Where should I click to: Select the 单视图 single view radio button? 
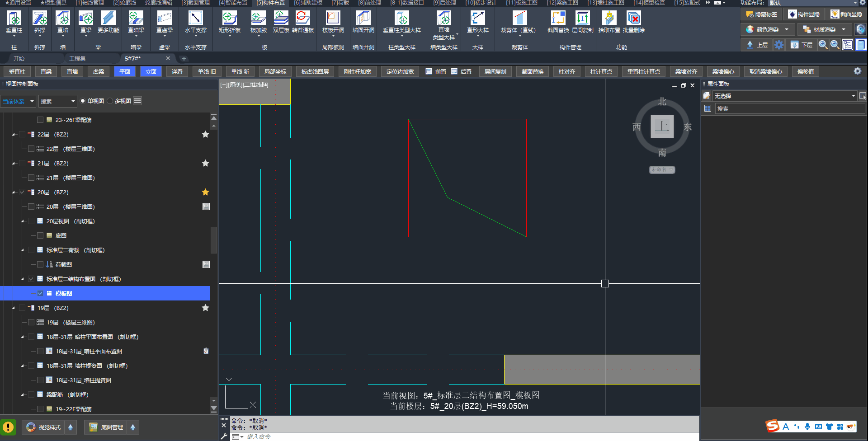coord(83,101)
